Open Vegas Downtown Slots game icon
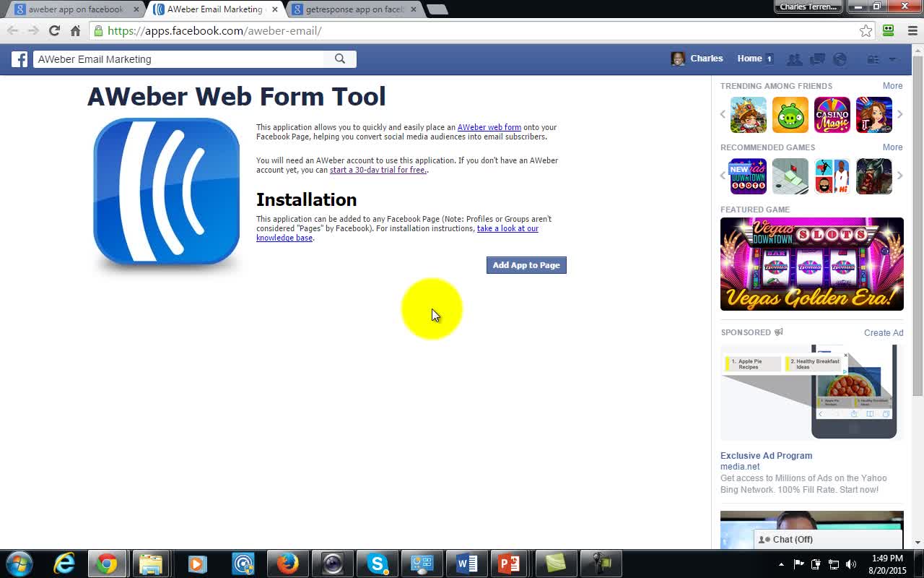Viewport: 924px width, 578px height. [749, 176]
